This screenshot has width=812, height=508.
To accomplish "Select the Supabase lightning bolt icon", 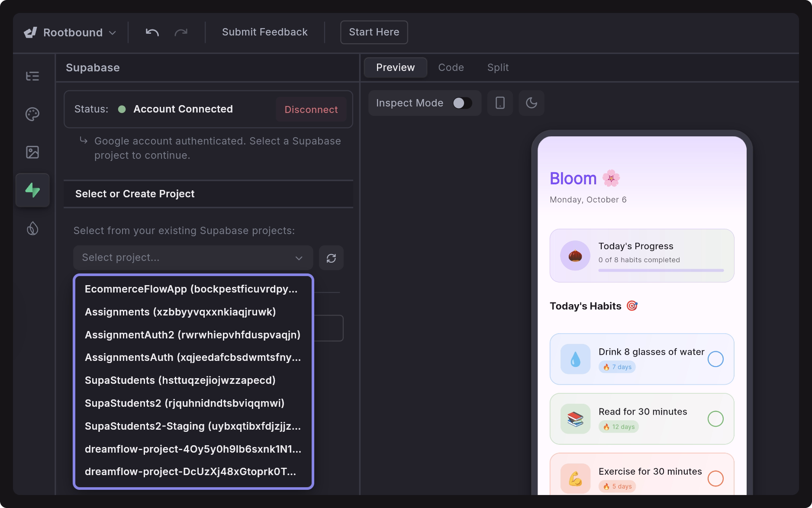I will [x=32, y=190].
